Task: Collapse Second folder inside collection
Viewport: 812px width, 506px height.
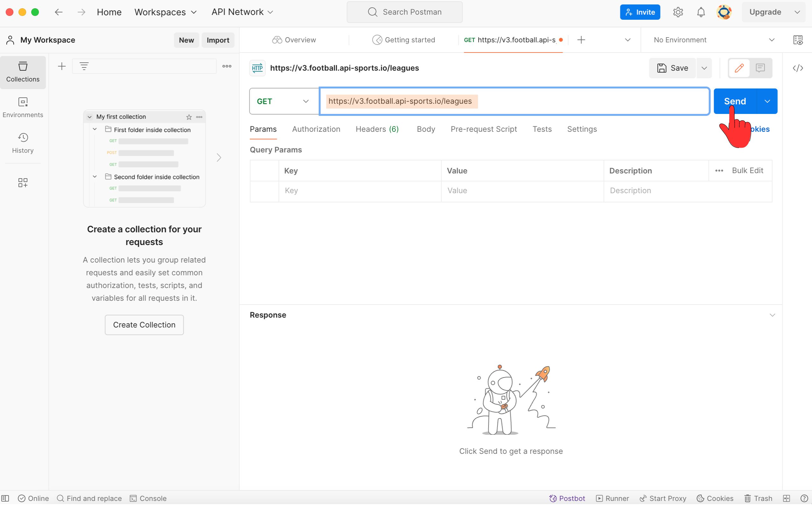Action: 95,176
